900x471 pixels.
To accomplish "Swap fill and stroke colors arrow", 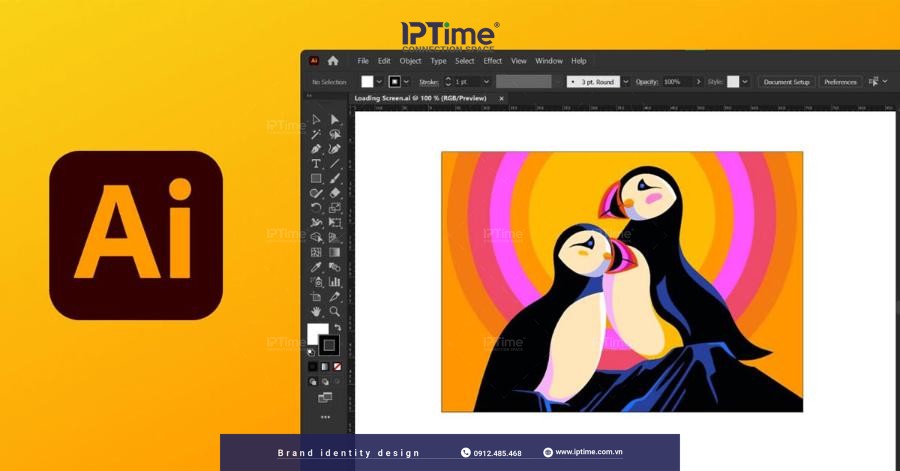I will pos(337,328).
